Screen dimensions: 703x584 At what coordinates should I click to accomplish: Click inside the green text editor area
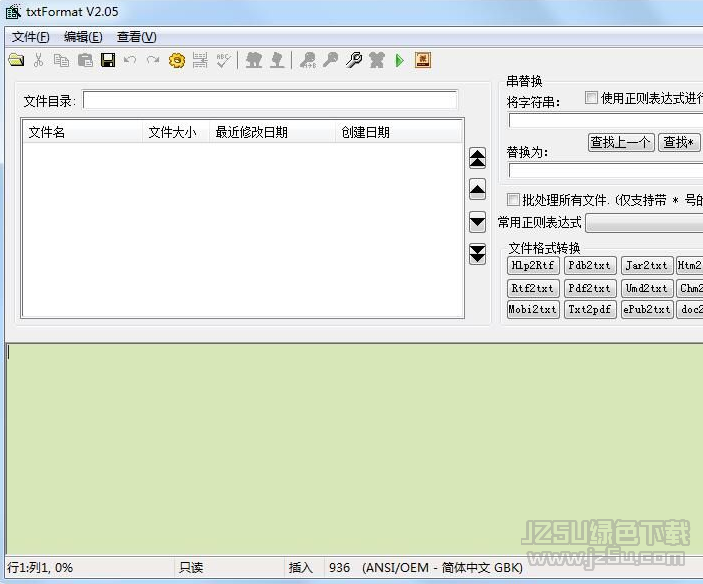point(354,449)
